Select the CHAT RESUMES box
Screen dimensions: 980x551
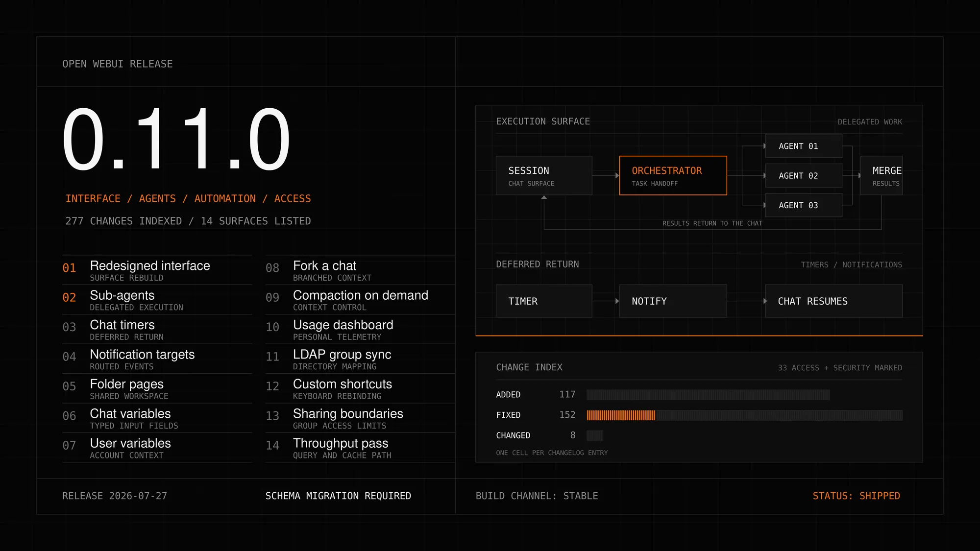click(833, 301)
